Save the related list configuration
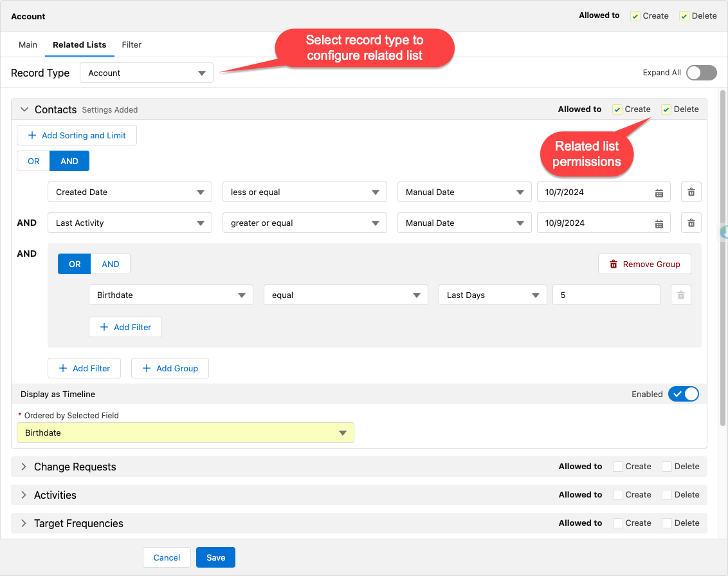This screenshot has height=576, width=728. 215,557
